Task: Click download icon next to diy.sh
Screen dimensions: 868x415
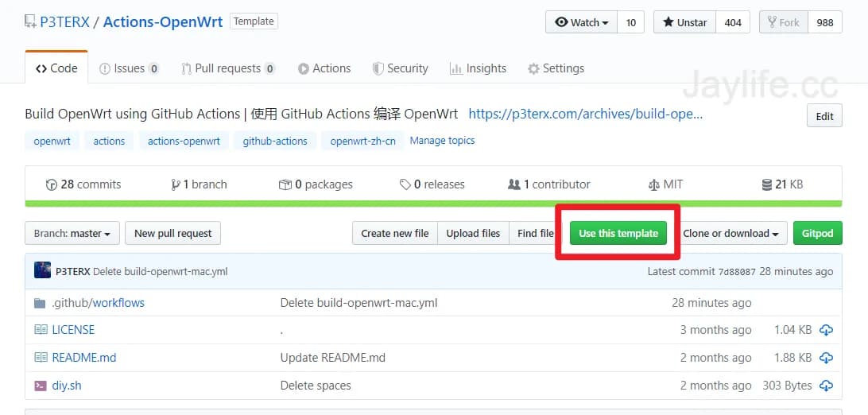Action: tap(826, 386)
